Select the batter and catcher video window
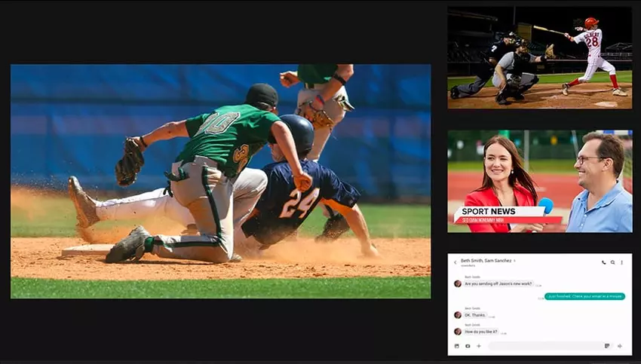The height and width of the screenshot is (364, 641). (539, 58)
